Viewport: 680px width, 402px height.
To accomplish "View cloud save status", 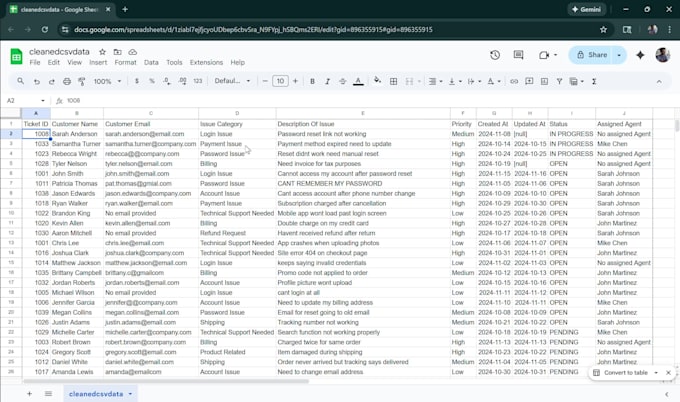I will coord(133,52).
